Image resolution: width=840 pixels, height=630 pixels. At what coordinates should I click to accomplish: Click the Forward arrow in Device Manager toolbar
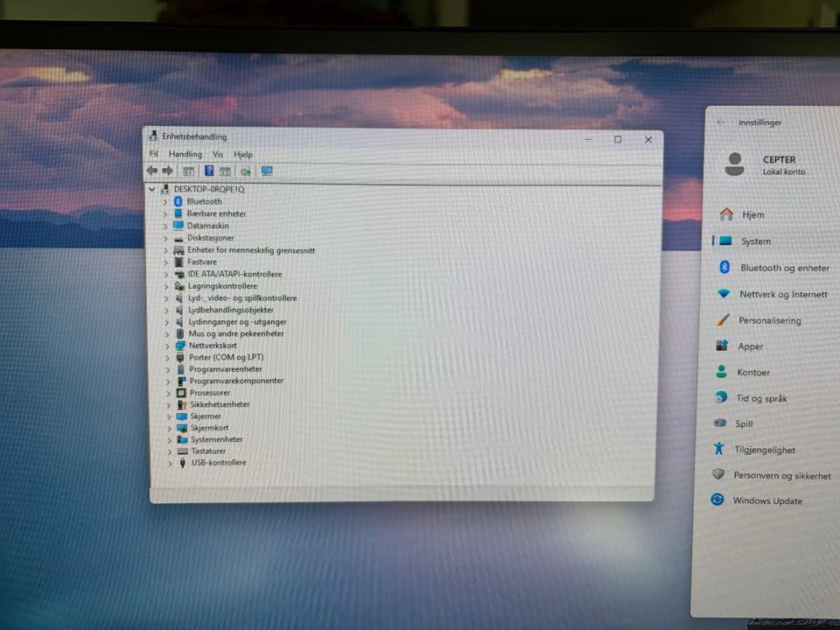tap(168, 171)
